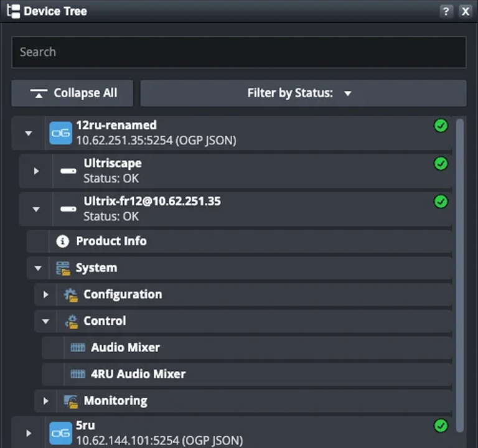The width and height of the screenshot is (478, 448).
Task: Click the Configuration gear-folder icon
Action: click(71, 295)
